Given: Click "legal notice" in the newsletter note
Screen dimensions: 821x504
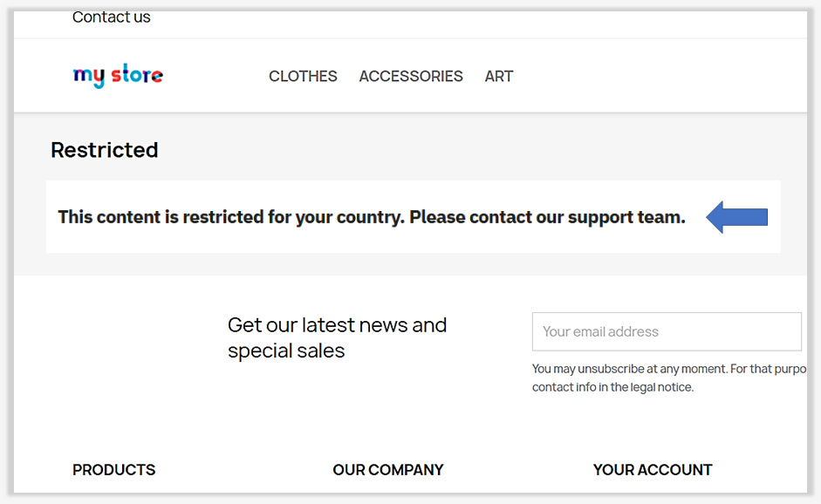Looking at the screenshot, I should tap(660, 387).
